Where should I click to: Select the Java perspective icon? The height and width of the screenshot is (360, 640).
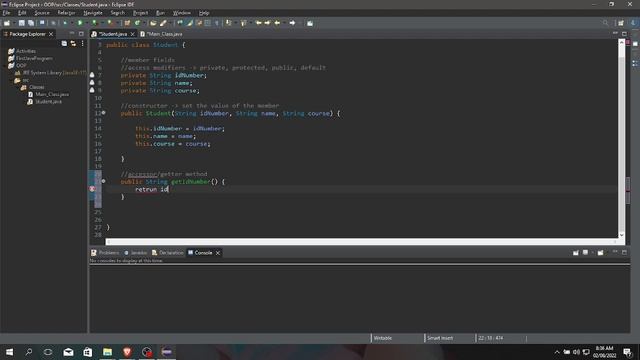[634, 23]
